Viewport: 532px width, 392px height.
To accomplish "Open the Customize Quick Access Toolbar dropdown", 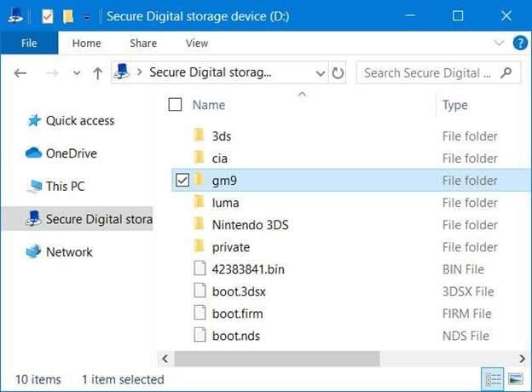I will coord(86,16).
